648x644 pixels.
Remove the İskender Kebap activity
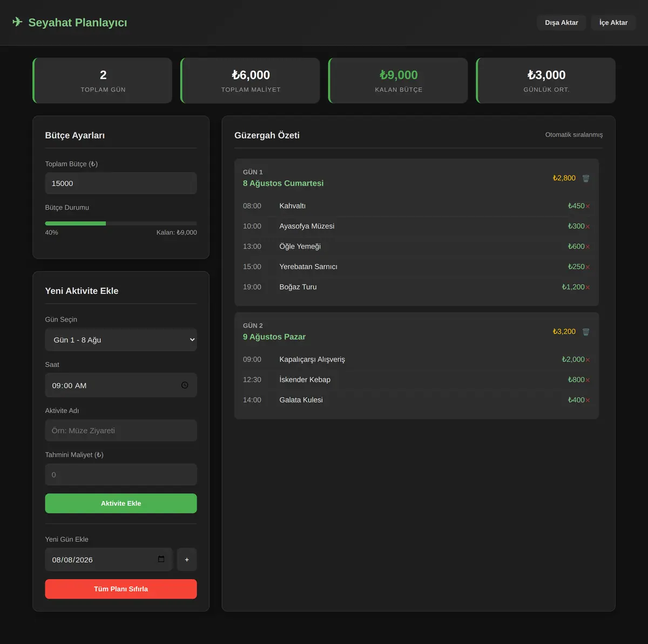click(x=588, y=380)
